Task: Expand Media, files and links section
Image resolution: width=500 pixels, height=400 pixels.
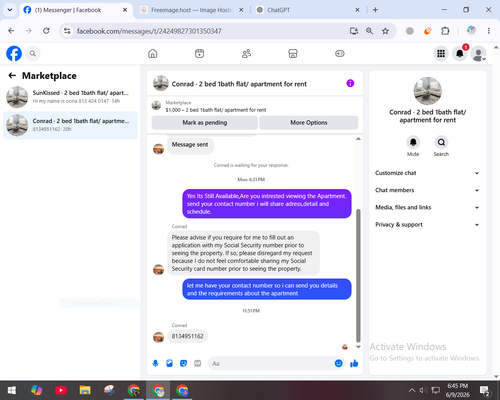Action: point(427,207)
